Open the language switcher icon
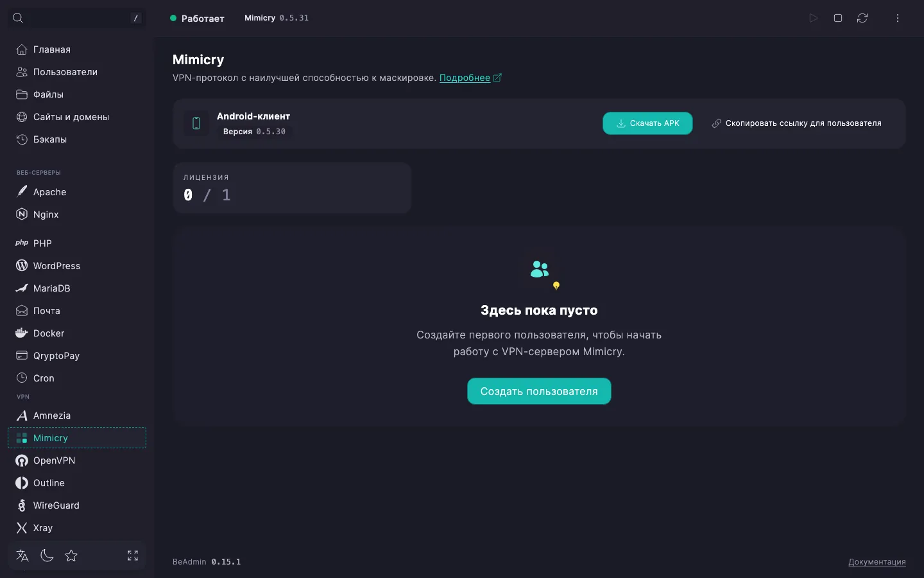 pyautogui.click(x=22, y=556)
